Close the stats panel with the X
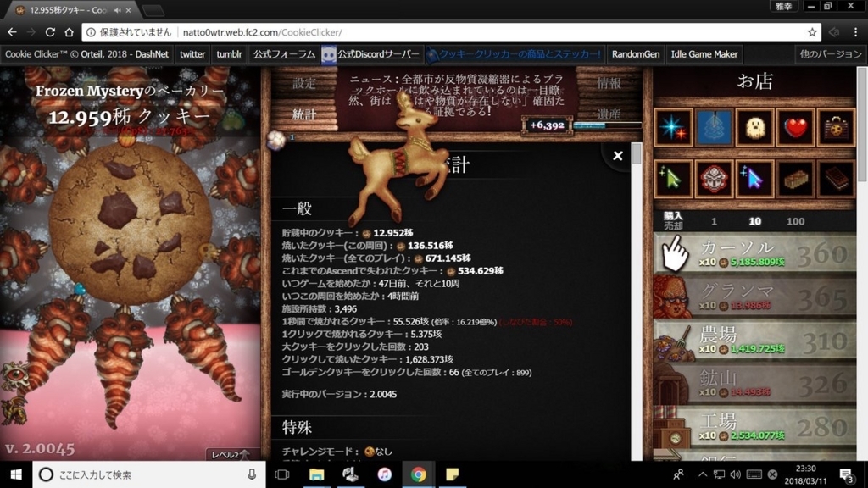This screenshot has height=488, width=868. [x=618, y=156]
